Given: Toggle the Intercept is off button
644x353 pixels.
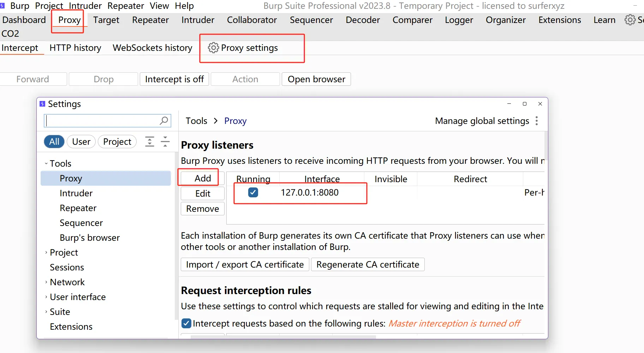Looking at the screenshot, I should tap(174, 79).
